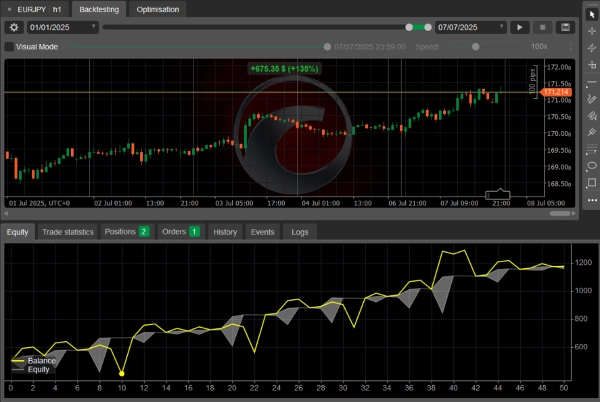Open the end date 07/07/2025 dropdown
This screenshot has height=402, width=600.
tap(471, 27)
